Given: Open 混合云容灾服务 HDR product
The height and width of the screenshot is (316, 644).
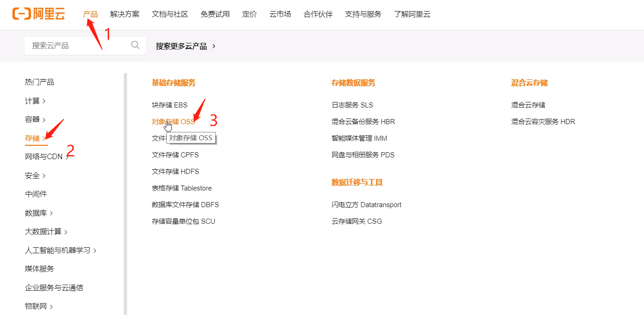Looking at the screenshot, I should coord(543,122).
